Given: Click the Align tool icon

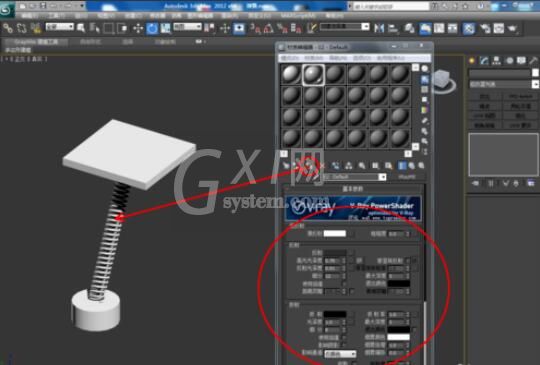Looking at the screenshot, I should tap(393, 28).
